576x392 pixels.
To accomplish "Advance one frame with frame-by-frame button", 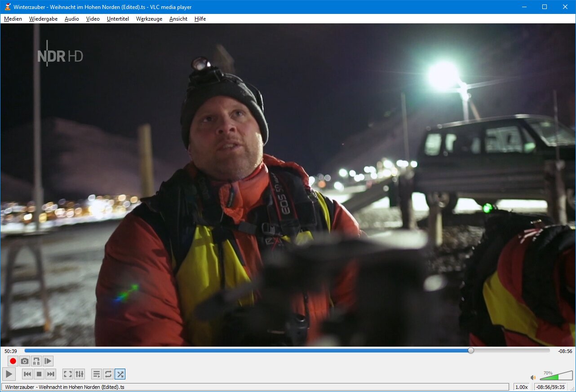I will 48,361.
